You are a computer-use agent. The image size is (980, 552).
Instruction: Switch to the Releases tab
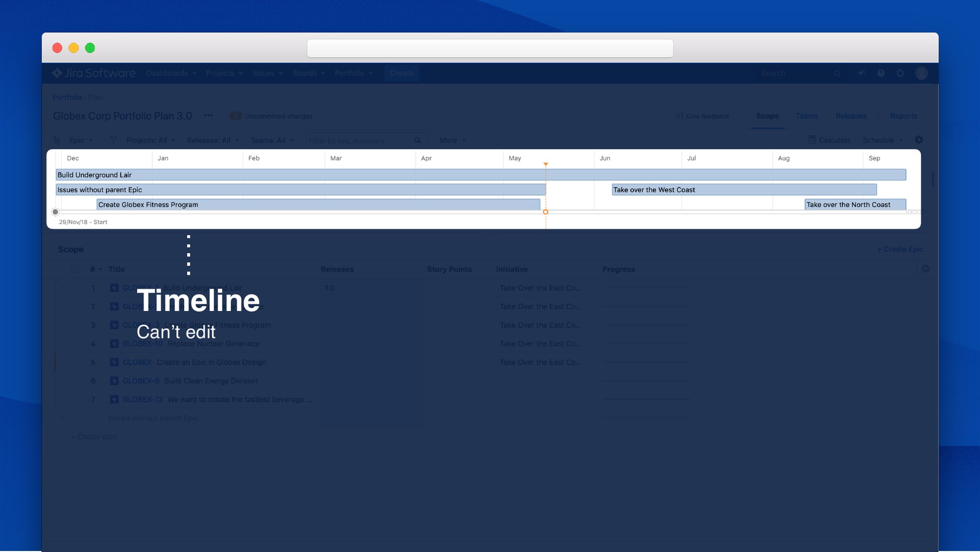tap(851, 116)
